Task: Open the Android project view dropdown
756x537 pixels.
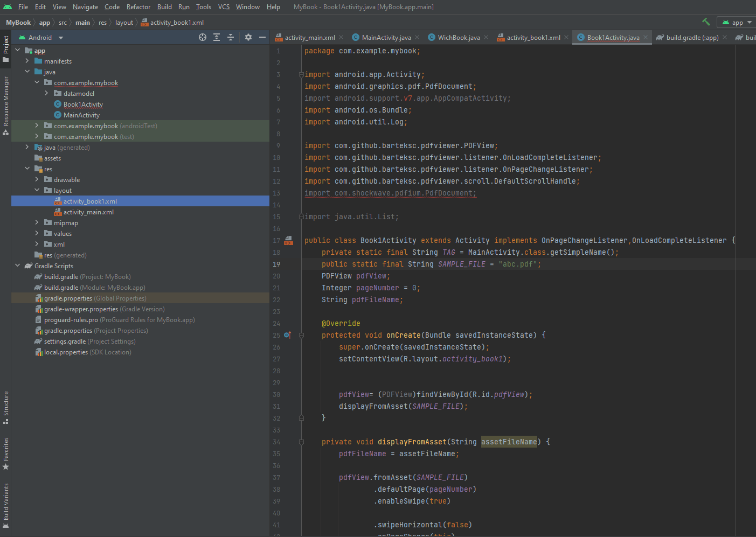Action: (41, 38)
